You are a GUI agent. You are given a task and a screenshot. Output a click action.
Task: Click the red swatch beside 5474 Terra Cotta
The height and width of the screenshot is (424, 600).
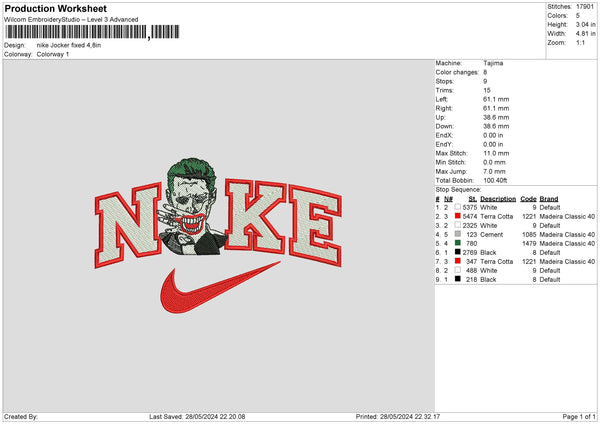point(458,216)
